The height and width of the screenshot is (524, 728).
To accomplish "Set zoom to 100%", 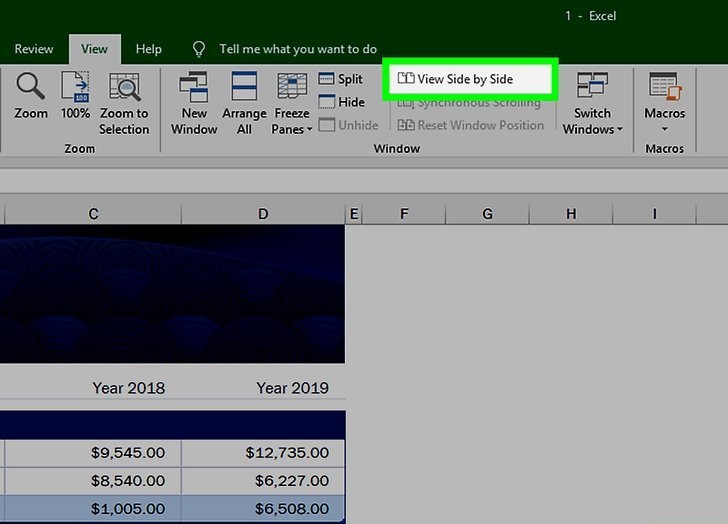I will 75,87.
